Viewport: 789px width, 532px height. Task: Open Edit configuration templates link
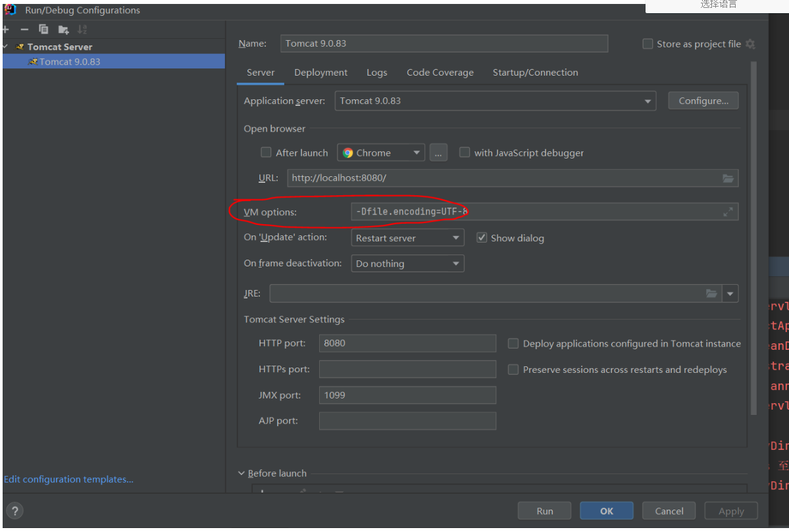[x=68, y=479]
